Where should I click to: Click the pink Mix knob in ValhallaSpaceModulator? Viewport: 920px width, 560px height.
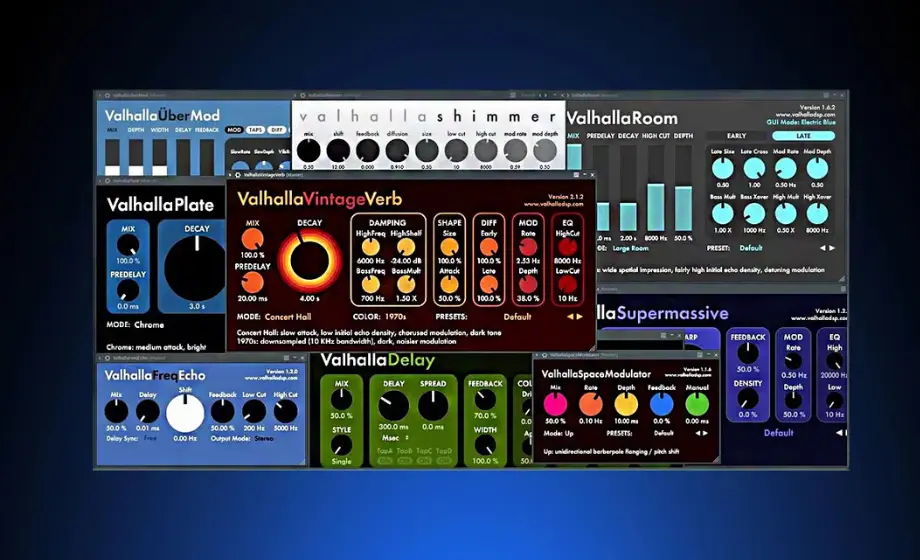coord(555,404)
